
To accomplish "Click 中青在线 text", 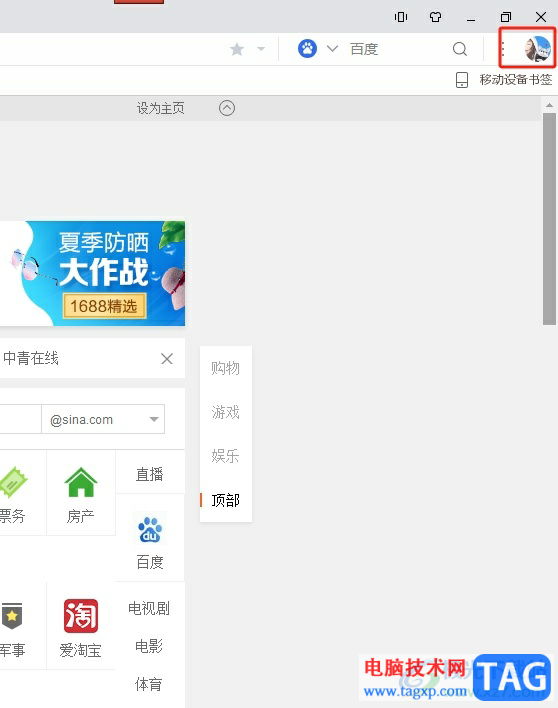I will pos(31,359).
